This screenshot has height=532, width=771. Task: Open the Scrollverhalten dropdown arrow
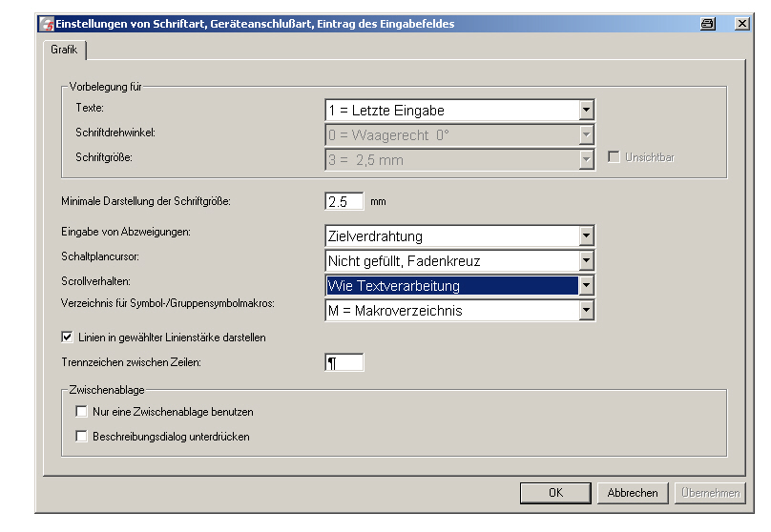click(586, 285)
